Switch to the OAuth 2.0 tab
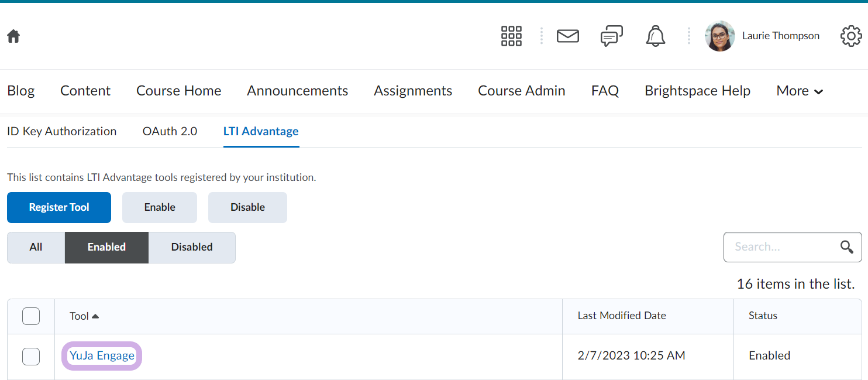This screenshot has width=868, height=380. 170,131
